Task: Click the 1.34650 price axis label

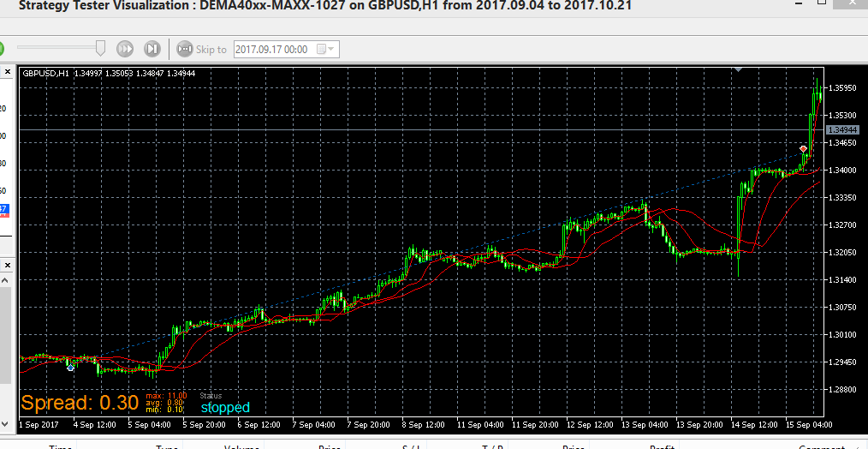Action: click(x=842, y=143)
